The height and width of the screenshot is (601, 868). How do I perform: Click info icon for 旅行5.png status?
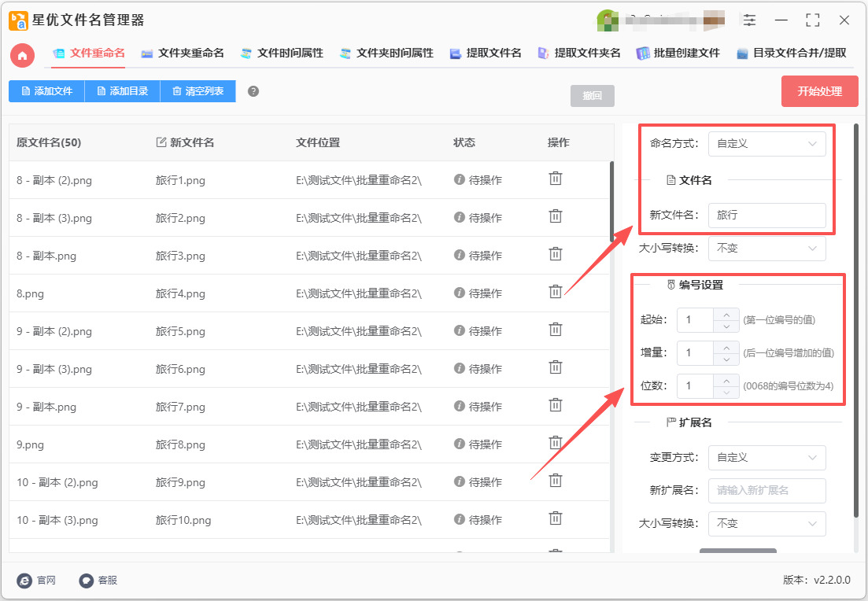point(459,330)
